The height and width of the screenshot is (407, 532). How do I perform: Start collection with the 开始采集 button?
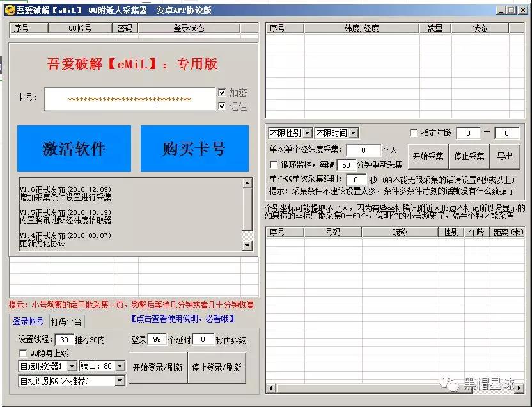427,155
